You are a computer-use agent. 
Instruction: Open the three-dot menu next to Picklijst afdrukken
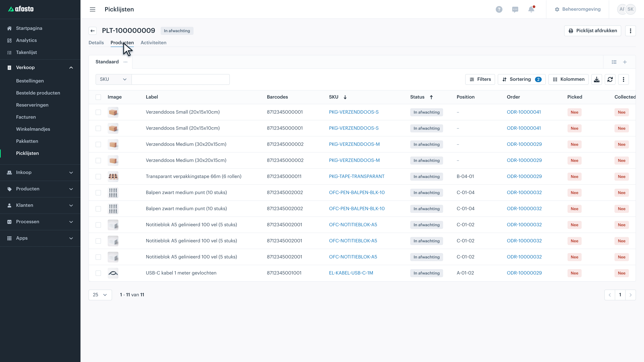[631, 31]
